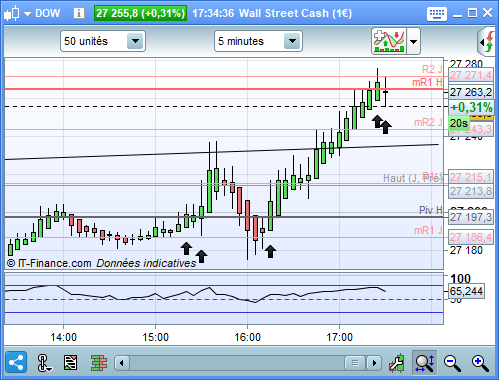Click the 27 186,4 mR1 price label
Image resolution: width=499 pixels, height=380 pixels.
click(470, 237)
